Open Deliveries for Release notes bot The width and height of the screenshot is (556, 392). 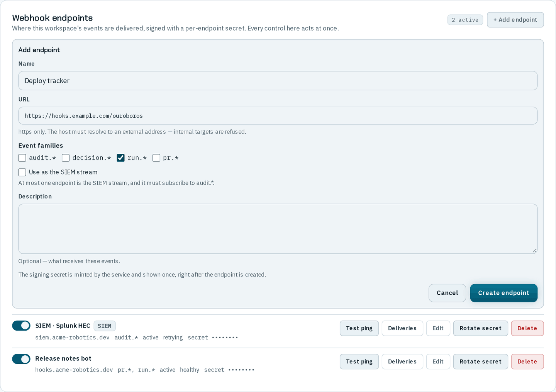pos(402,361)
